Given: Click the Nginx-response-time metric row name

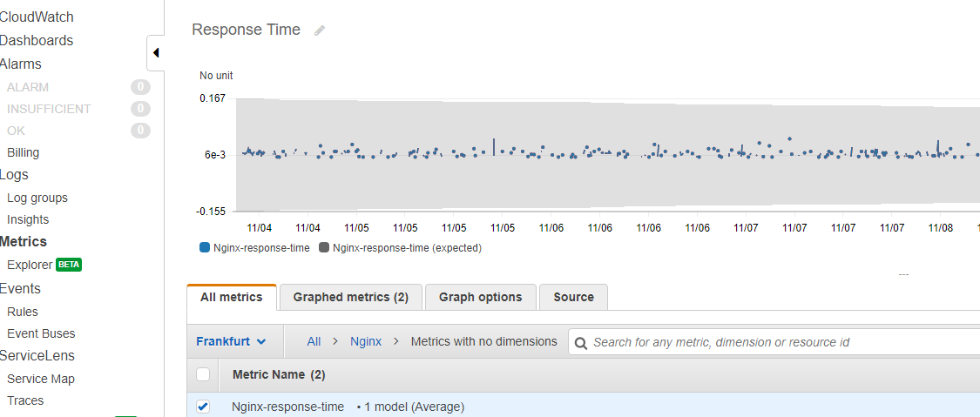Looking at the screenshot, I should pyautogui.click(x=287, y=407).
